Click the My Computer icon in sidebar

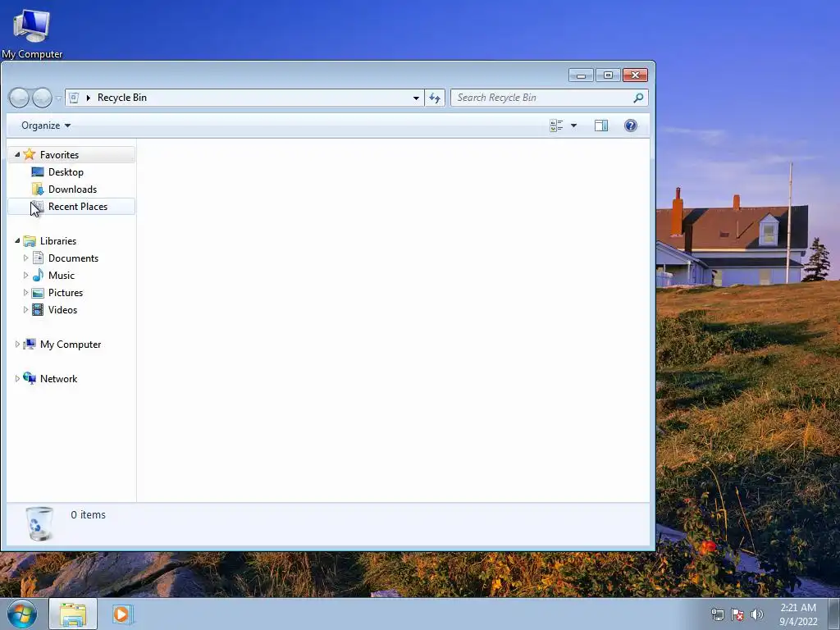30,344
